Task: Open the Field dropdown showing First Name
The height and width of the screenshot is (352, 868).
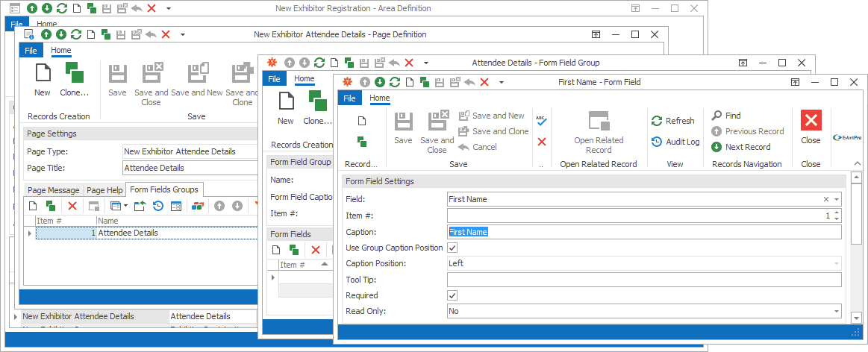Action: [837, 199]
